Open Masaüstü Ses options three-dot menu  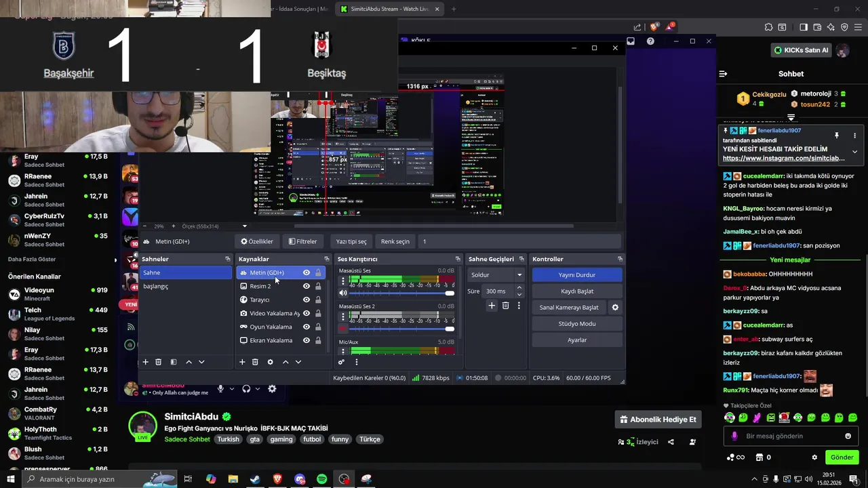[x=342, y=280]
